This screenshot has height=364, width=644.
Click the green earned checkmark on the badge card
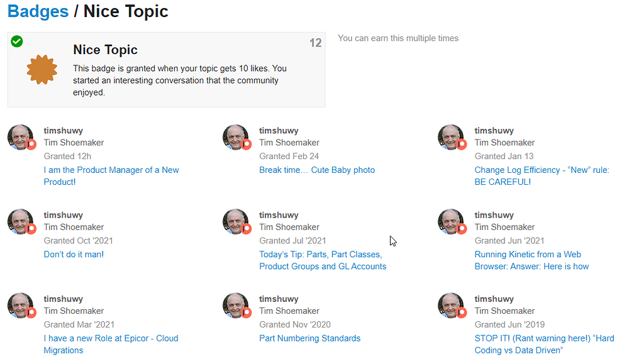point(16,41)
